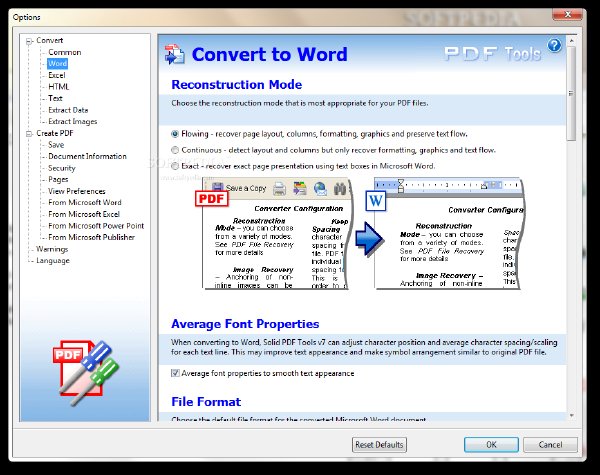Click the Average Font Properties heading
The width and height of the screenshot is (600, 475).
coord(245,324)
